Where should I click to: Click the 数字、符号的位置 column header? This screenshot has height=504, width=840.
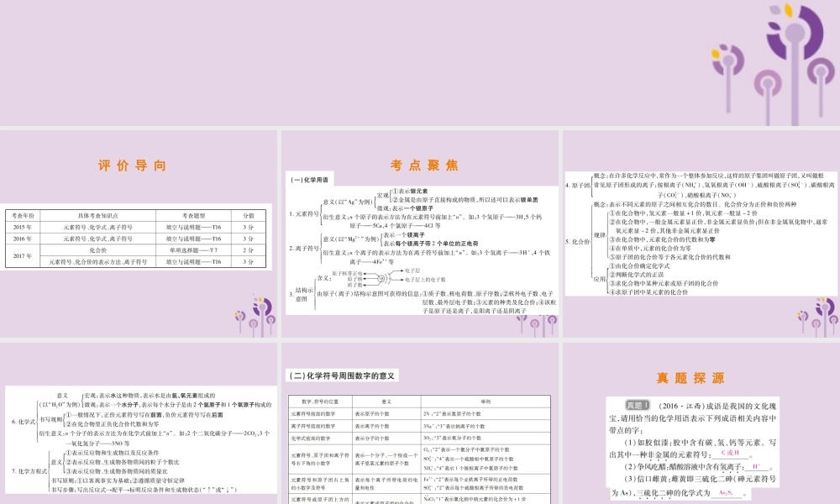[320, 402]
